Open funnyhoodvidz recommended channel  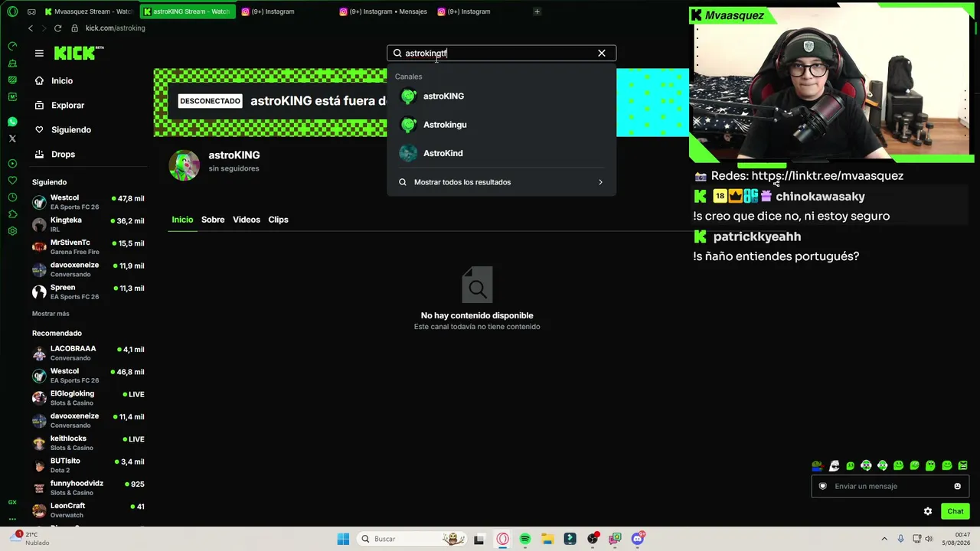coord(88,487)
